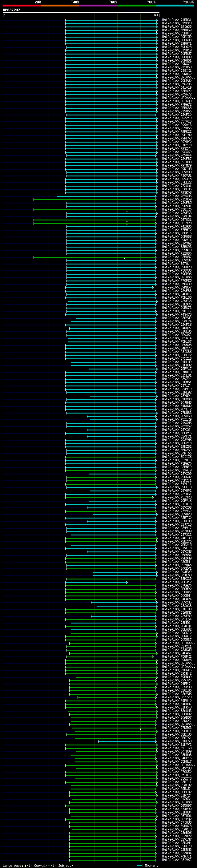197x868 pixels.
Task: Click the short cyan bar for UniRef100_Q8L3Y2
Action: 96,582
